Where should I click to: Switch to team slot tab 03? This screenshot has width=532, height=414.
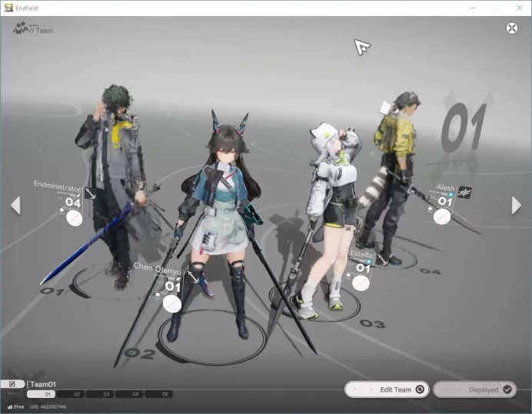pos(100,394)
